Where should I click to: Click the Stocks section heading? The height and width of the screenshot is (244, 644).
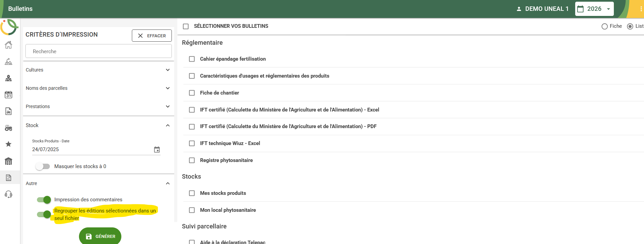click(192, 177)
